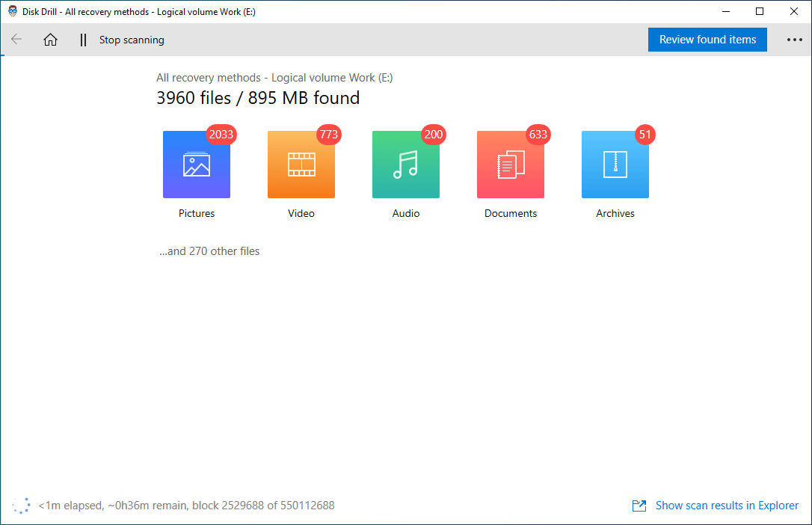The image size is (812, 525).
Task: Select the Audio label
Action: click(405, 213)
